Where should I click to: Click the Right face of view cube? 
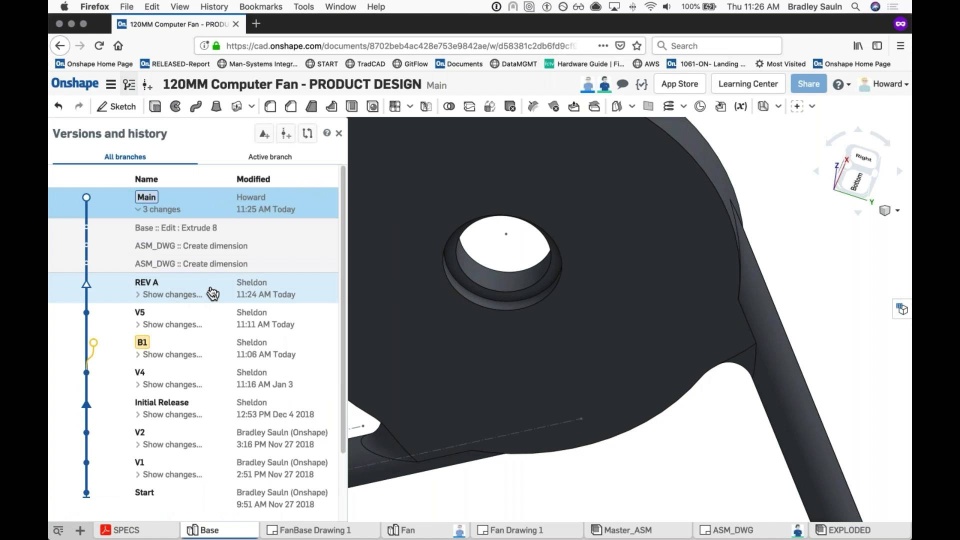click(x=863, y=158)
